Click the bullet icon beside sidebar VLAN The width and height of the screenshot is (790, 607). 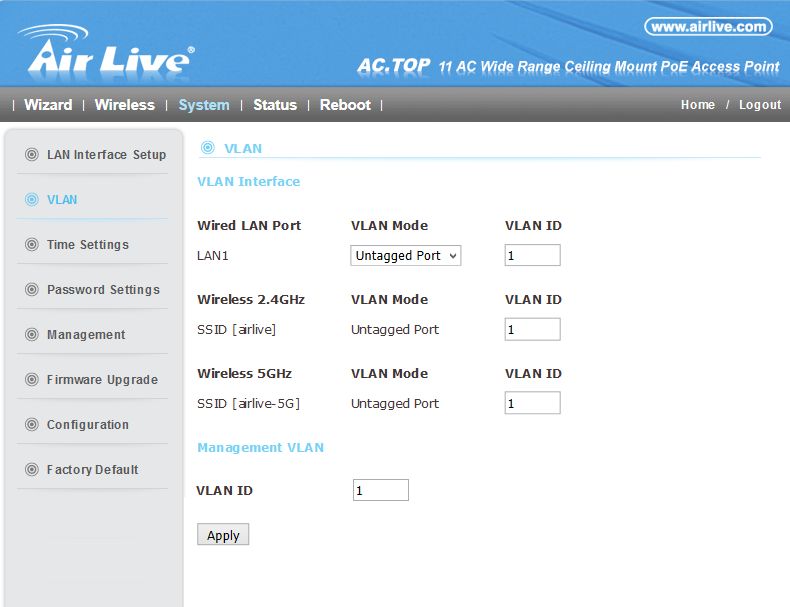pyautogui.click(x=32, y=199)
